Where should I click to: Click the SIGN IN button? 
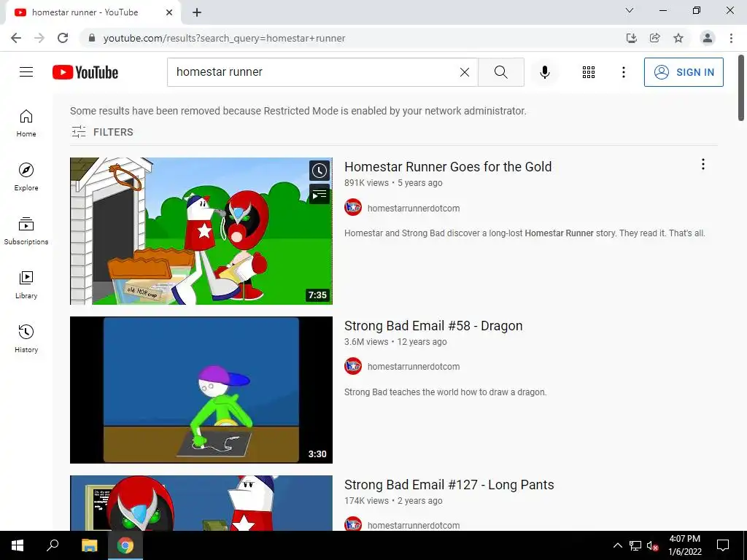tap(683, 72)
